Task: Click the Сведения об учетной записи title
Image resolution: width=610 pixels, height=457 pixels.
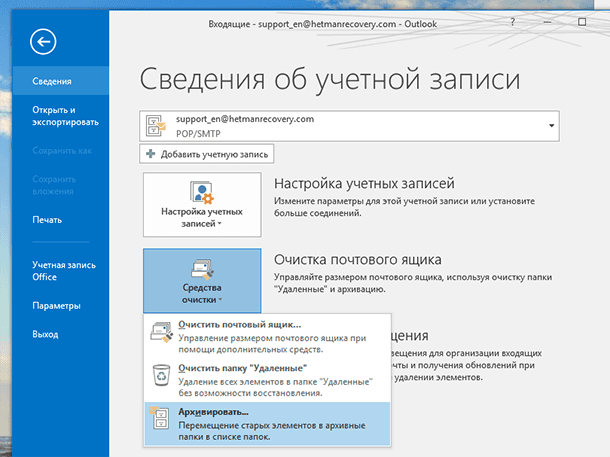Action: [x=330, y=79]
